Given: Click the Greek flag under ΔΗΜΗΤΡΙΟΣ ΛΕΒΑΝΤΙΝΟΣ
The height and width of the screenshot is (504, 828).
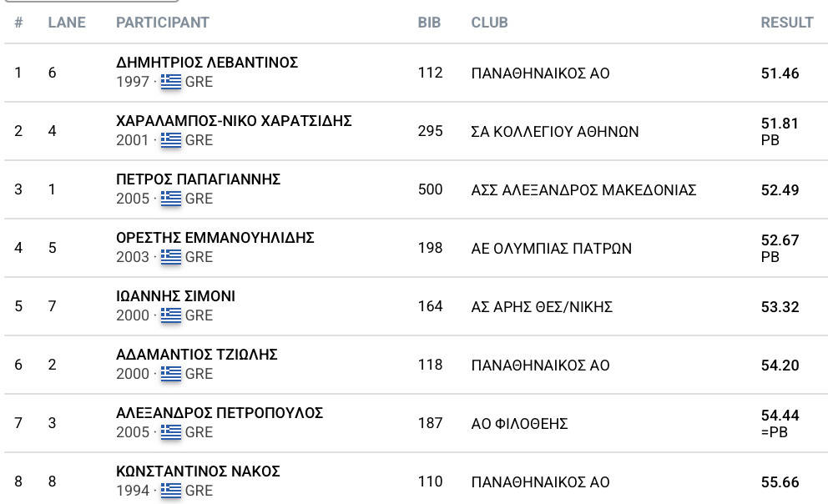Looking at the screenshot, I should [x=171, y=82].
